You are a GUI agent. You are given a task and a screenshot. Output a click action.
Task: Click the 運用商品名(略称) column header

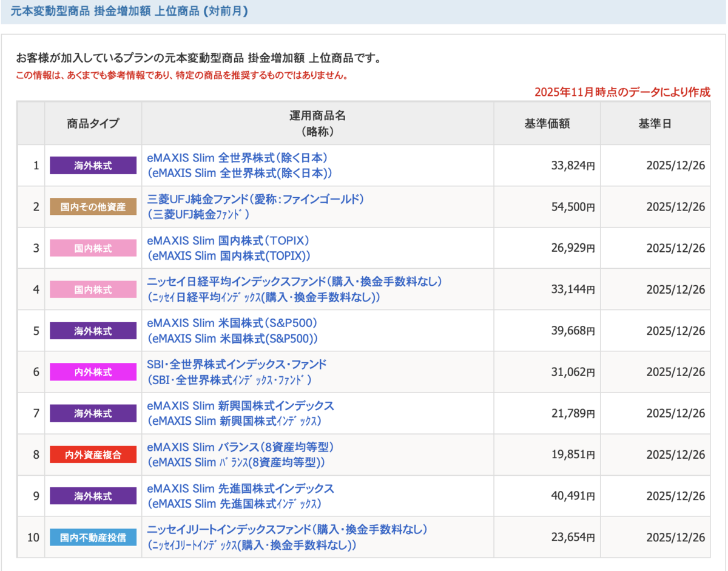(x=318, y=123)
